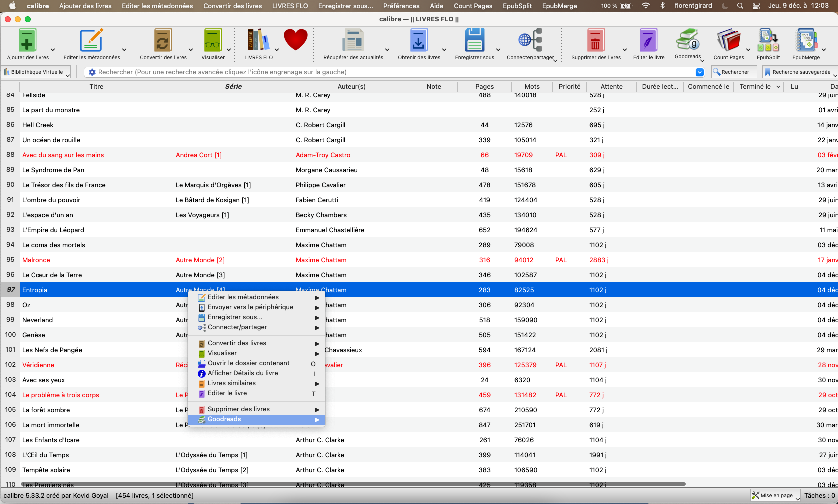Sort the table by Auteur(s) column
This screenshot has height=504, width=838.
pos(351,86)
